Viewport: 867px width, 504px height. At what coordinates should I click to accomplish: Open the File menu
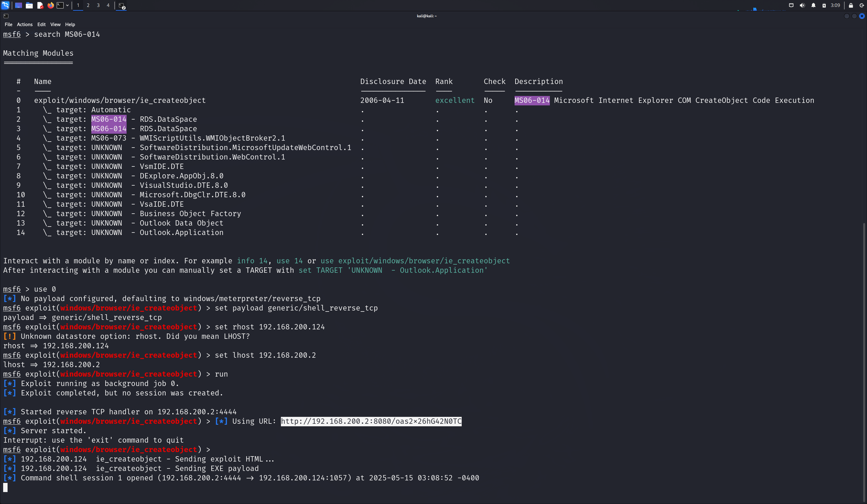point(8,25)
